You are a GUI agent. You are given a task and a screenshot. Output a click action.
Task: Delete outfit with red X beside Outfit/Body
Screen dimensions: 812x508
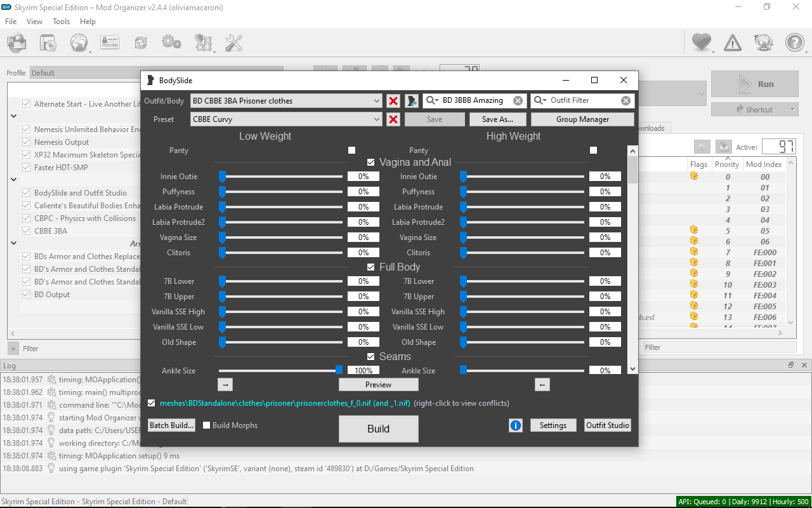(x=393, y=101)
